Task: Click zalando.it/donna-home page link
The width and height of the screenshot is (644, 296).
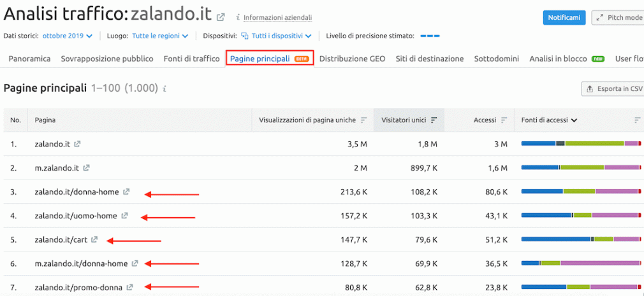Action: point(77,192)
